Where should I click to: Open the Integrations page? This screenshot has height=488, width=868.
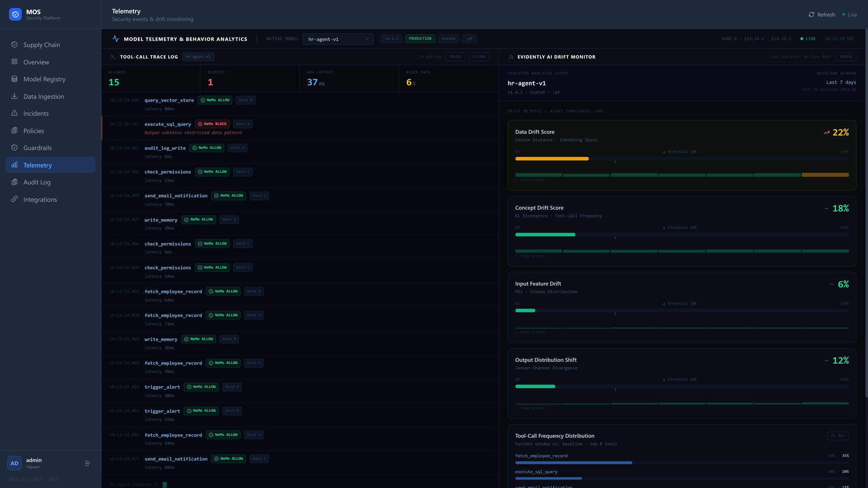pyautogui.click(x=50, y=200)
